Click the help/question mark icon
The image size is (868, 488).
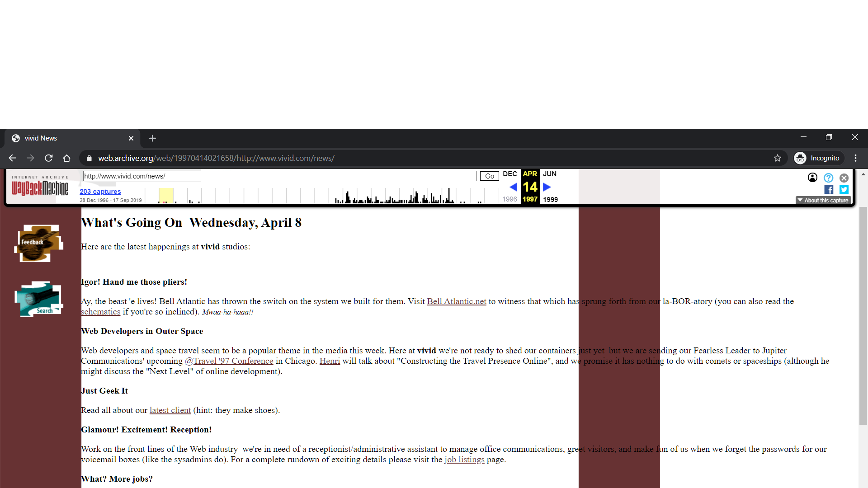829,178
